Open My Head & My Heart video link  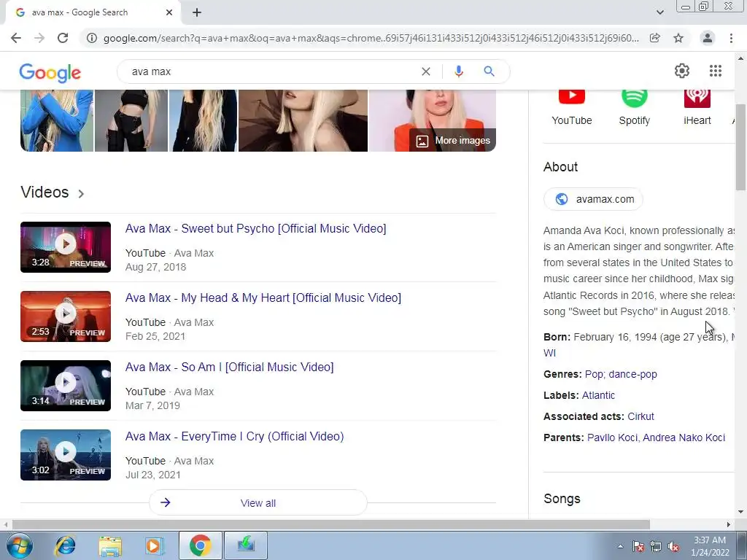[x=263, y=298]
